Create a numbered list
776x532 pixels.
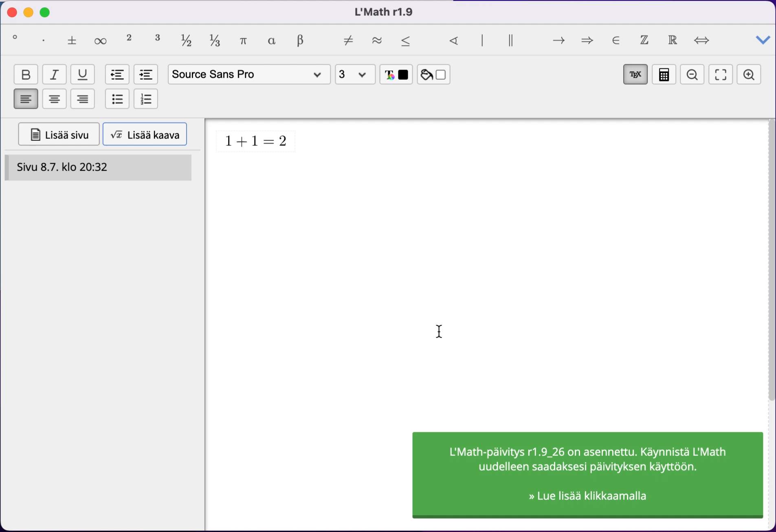click(x=146, y=99)
